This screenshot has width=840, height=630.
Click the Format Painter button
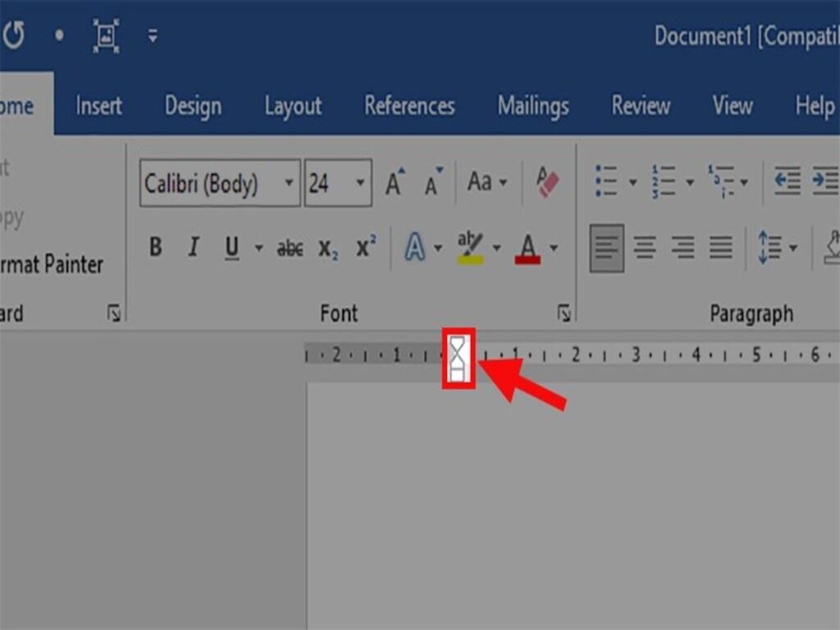(x=51, y=265)
